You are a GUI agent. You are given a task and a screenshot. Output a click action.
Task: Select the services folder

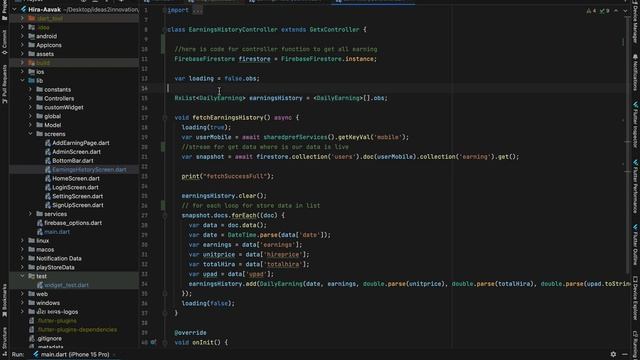(x=56, y=214)
